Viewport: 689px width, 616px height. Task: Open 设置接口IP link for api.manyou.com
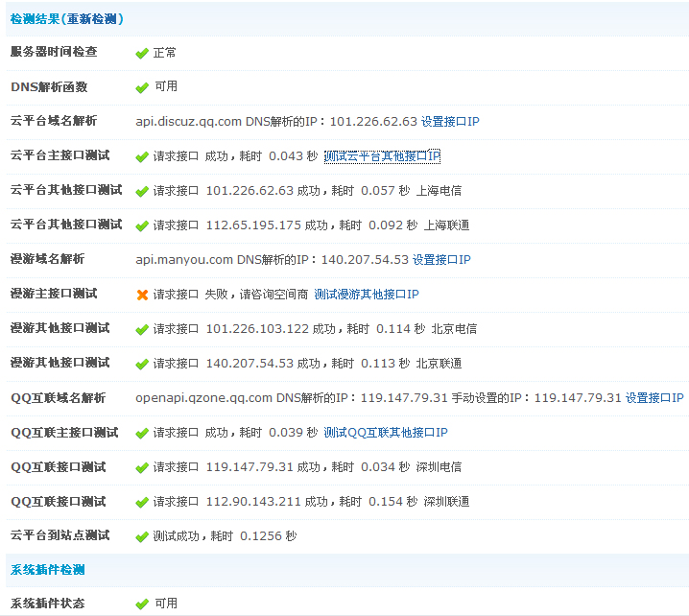click(x=441, y=260)
